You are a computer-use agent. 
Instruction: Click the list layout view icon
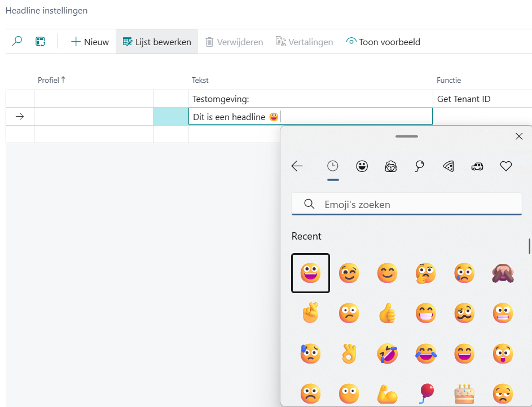pyautogui.click(x=40, y=42)
